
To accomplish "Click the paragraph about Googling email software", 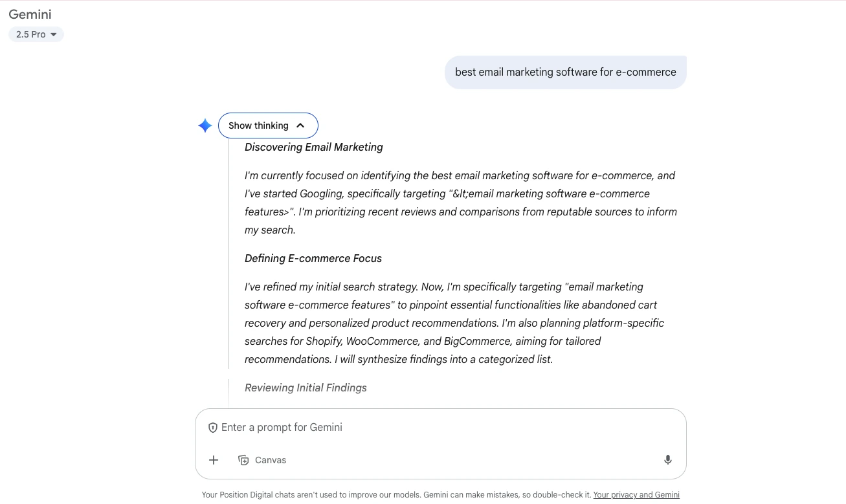I will 460,203.
